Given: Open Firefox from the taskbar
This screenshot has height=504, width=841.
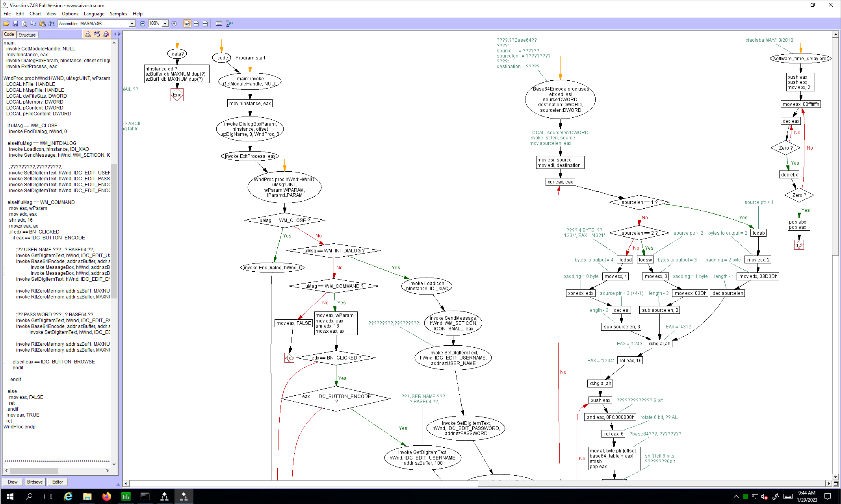Looking at the screenshot, I should point(106,497).
